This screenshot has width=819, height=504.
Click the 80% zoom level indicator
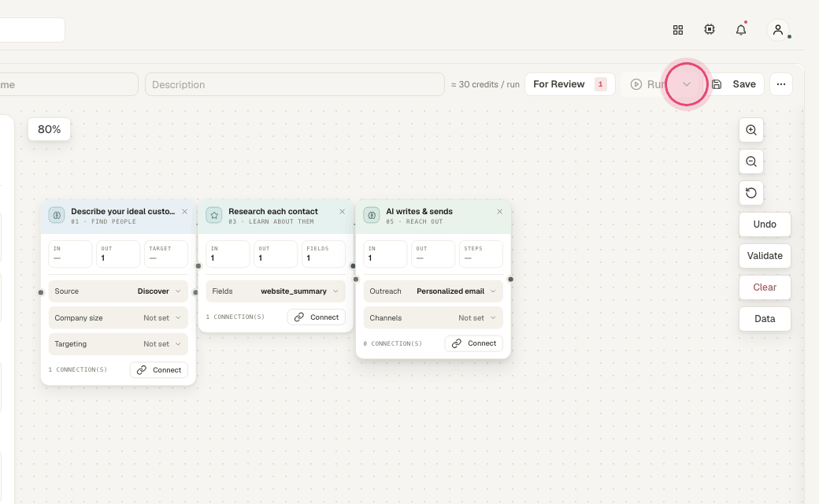click(x=49, y=129)
